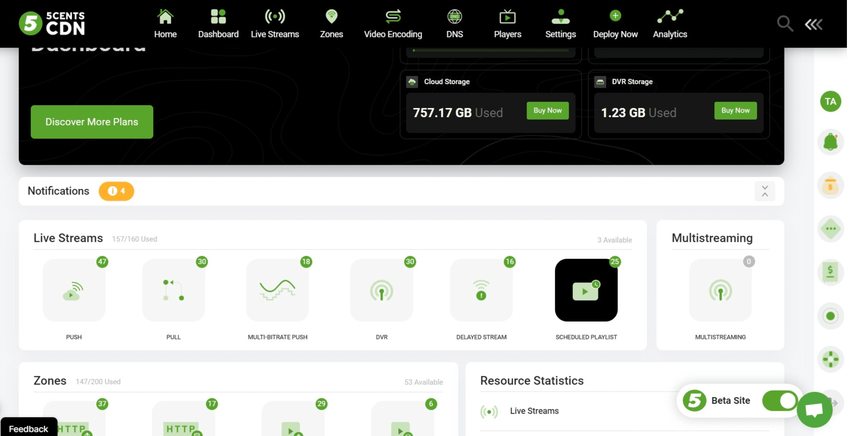
Task: Open the Dashboard nav item
Action: (x=218, y=24)
